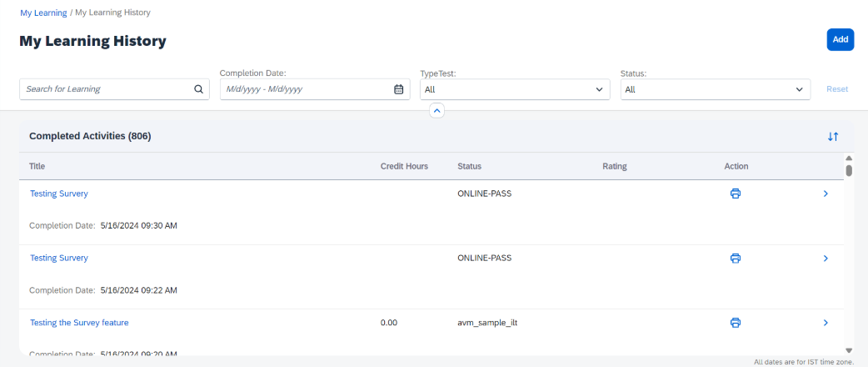Open the Completion Date calendar picker
Image resolution: width=868 pixels, height=367 pixels.
click(398, 88)
